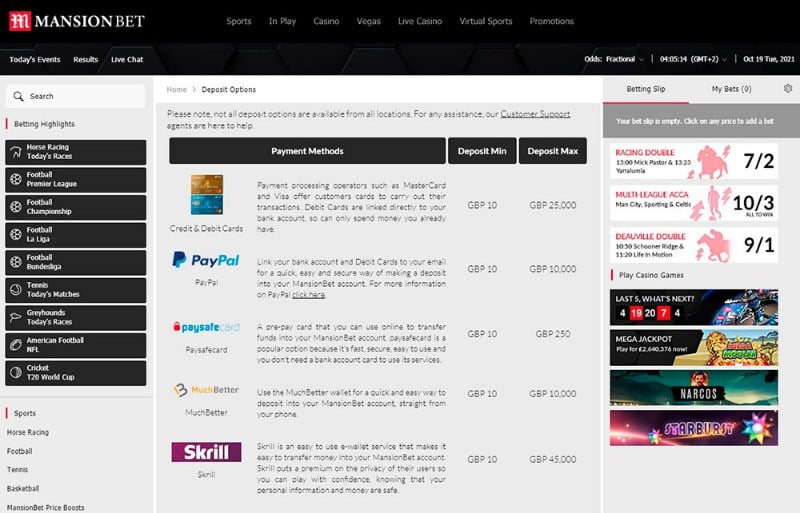Viewport: 800px width, 513px height.
Task: Click the Greyhounds Today's Races icon
Action: tap(16, 317)
